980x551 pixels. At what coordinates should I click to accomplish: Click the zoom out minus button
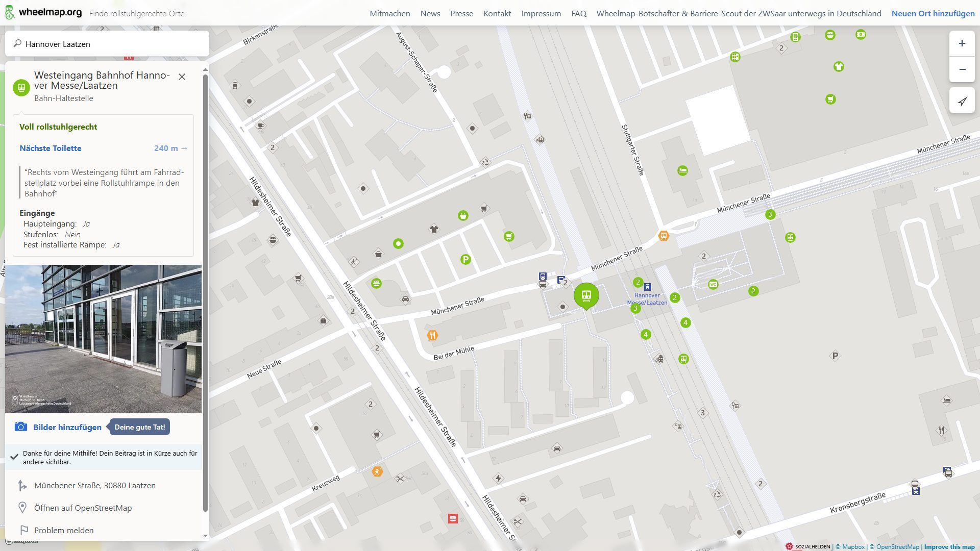962,69
